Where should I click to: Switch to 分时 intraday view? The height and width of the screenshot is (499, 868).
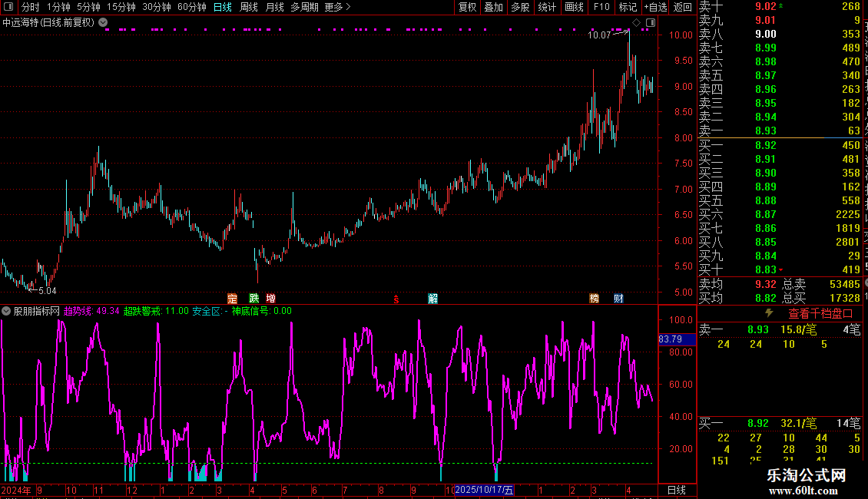point(31,7)
